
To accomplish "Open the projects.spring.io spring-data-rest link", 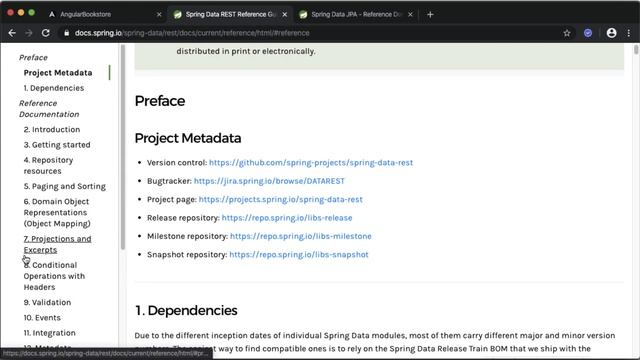I will pyautogui.click(x=280, y=199).
